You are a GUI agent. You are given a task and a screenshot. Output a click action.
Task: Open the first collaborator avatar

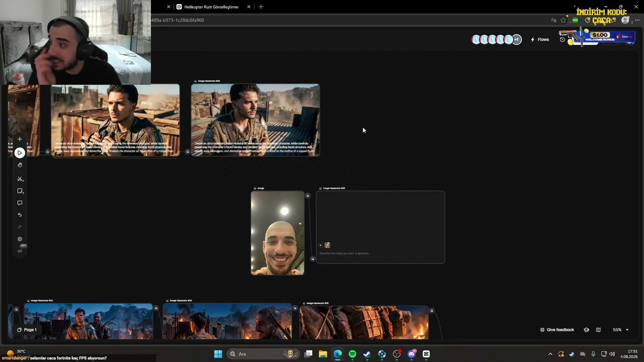[476, 40]
